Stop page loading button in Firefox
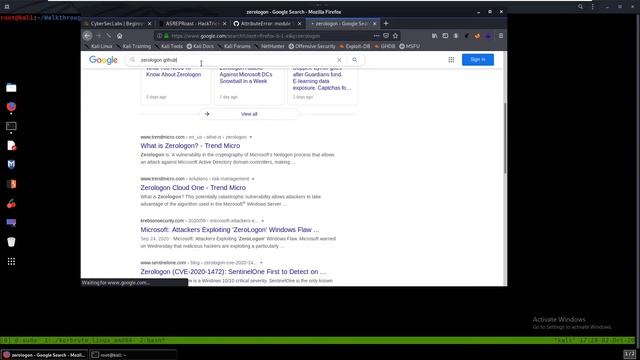The width and height of the screenshot is (640, 360). pyautogui.click(x=109, y=36)
